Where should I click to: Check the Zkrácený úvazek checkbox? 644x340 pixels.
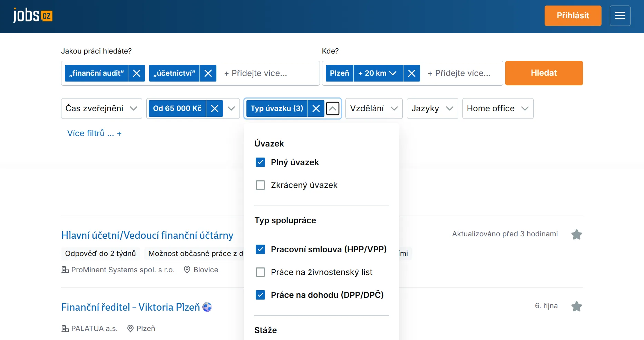(x=260, y=185)
